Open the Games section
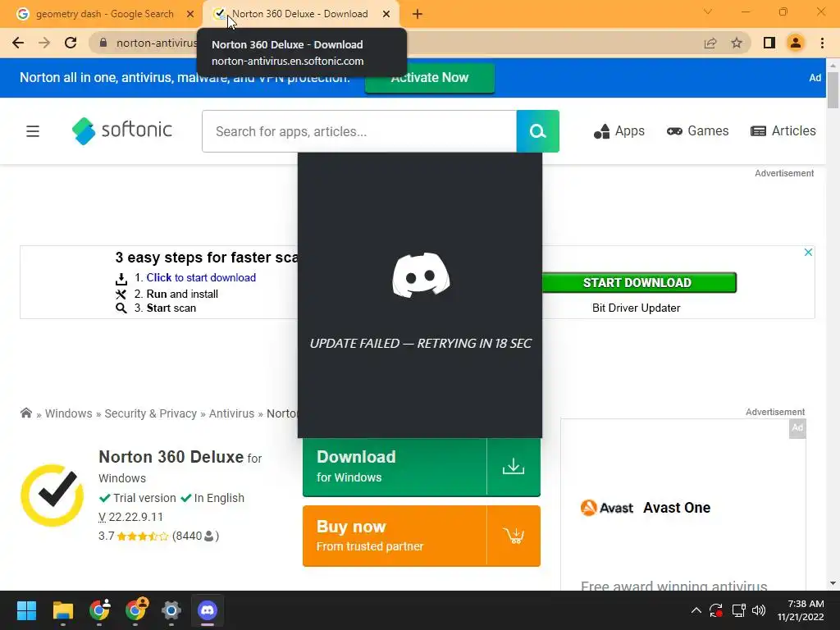Image resolution: width=840 pixels, height=630 pixels. (x=697, y=131)
